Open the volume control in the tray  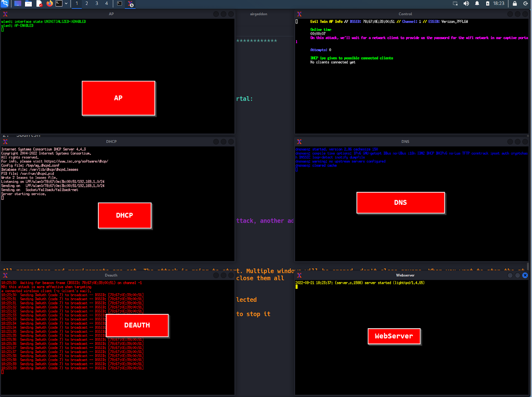(466, 4)
